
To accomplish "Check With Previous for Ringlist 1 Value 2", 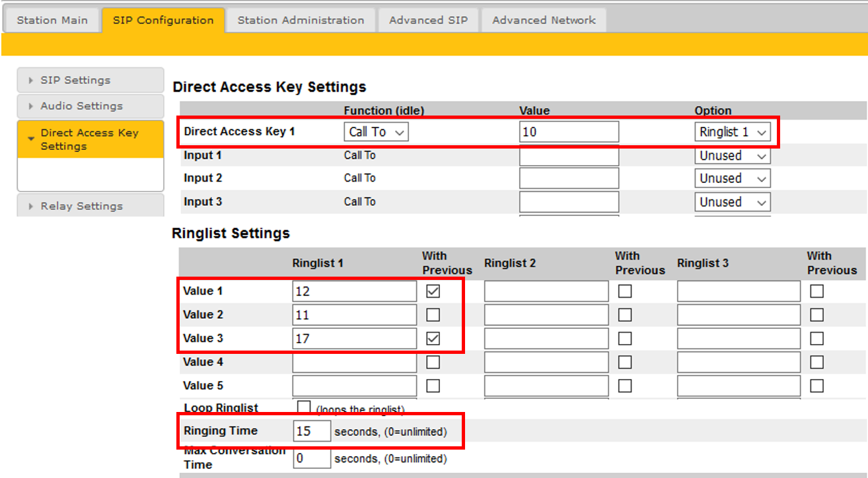I will point(433,315).
